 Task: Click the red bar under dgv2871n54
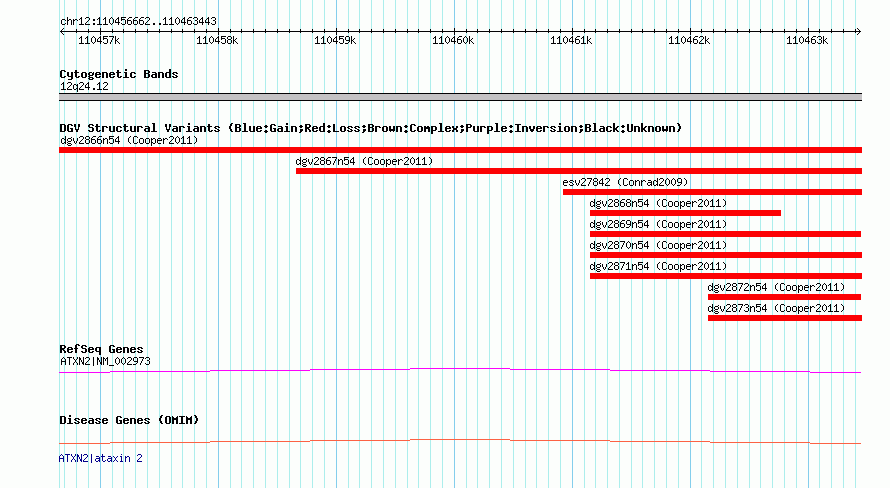click(x=726, y=276)
